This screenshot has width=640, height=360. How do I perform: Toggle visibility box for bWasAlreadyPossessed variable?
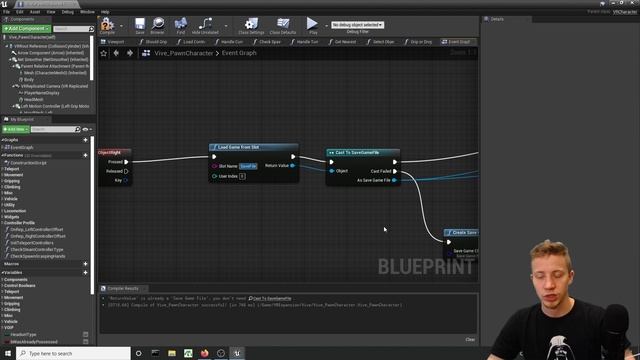point(85,342)
